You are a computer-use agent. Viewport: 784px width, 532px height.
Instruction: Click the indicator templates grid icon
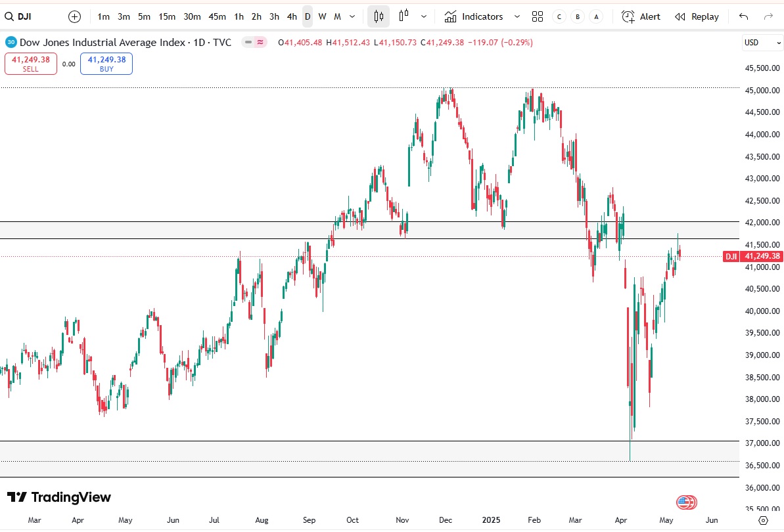pyautogui.click(x=538, y=16)
